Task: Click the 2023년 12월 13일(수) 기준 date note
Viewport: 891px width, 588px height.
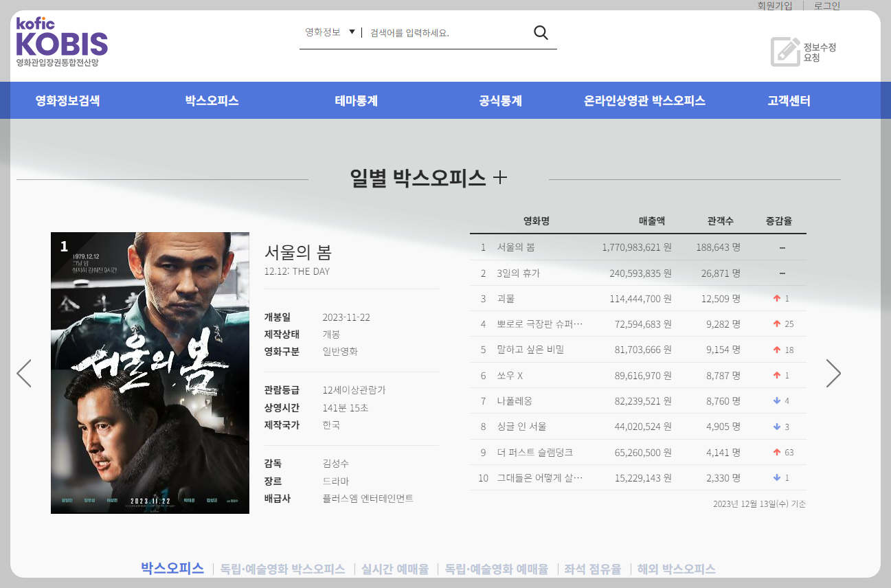Action: click(x=760, y=504)
